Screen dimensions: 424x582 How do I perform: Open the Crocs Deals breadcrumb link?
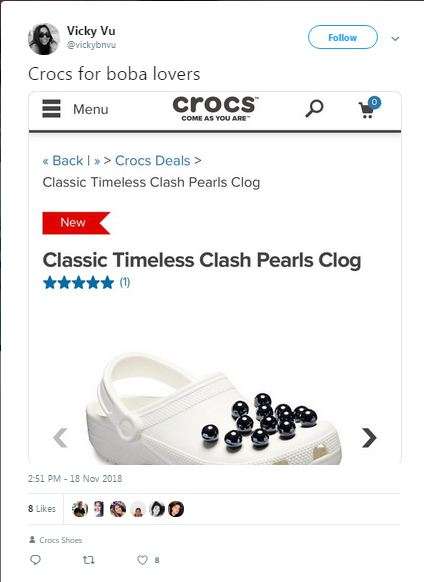click(x=153, y=161)
